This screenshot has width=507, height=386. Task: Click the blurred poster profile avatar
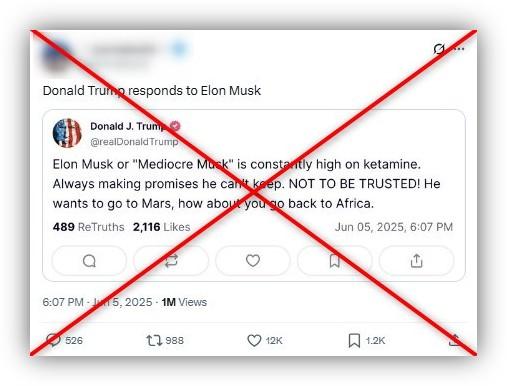(x=57, y=55)
